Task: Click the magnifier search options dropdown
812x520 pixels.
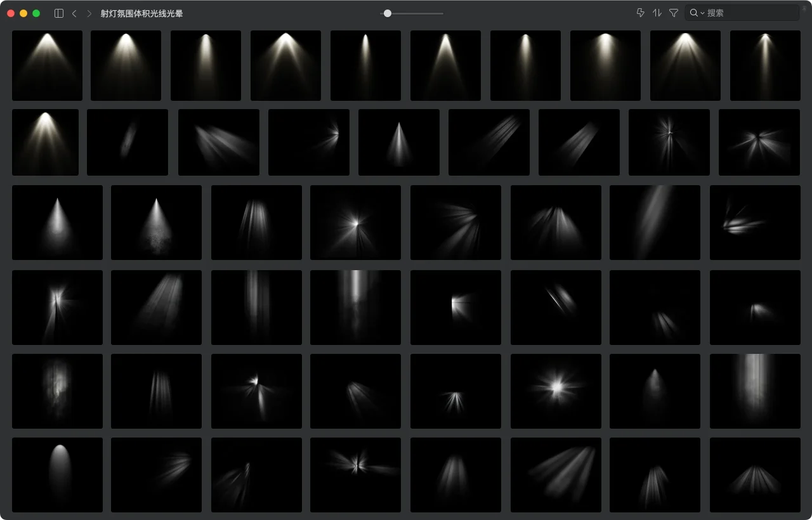Action: point(697,13)
